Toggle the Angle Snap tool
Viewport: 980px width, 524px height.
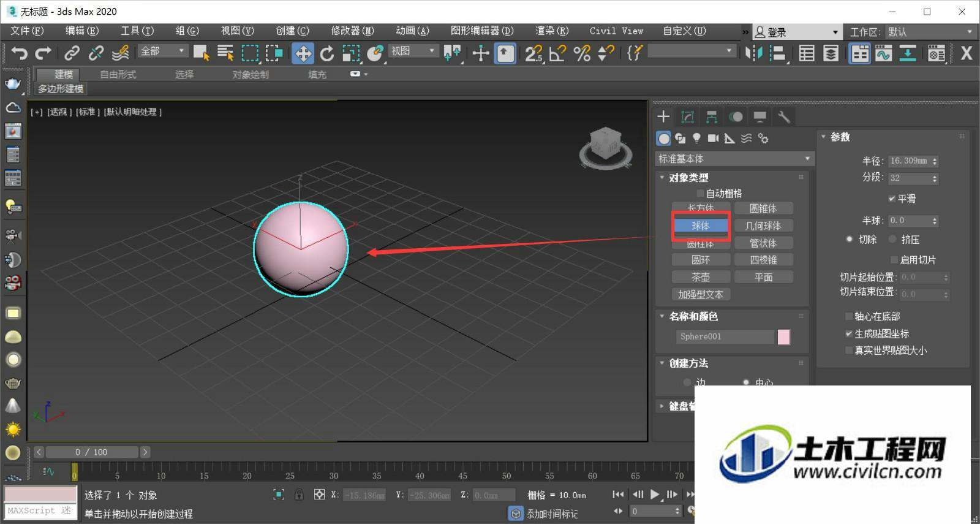(x=557, y=53)
